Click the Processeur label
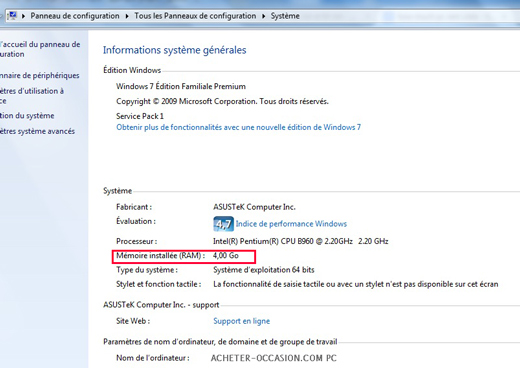520x368 pixels. pyautogui.click(x=137, y=241)
